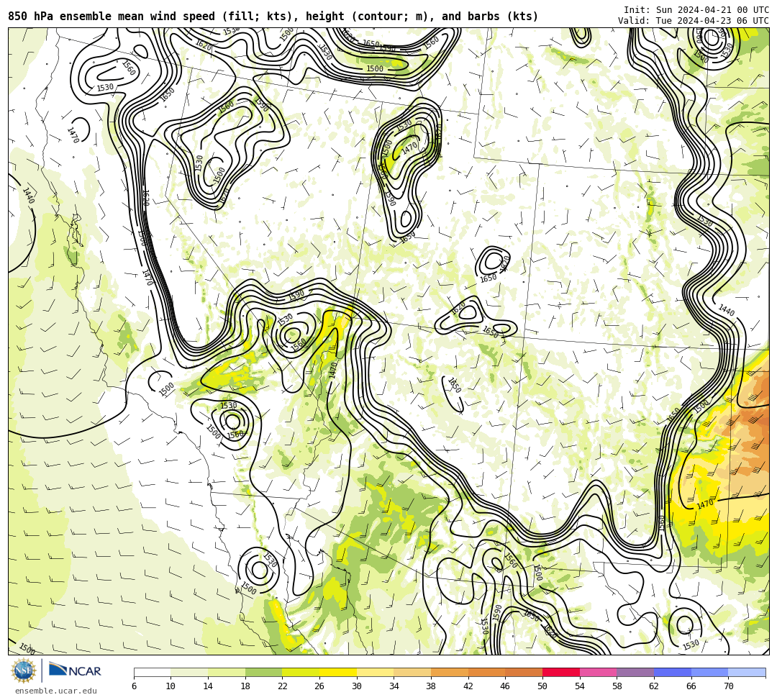Click the colorbar tick label 62
777x700 pixels.
coord(653,686)
